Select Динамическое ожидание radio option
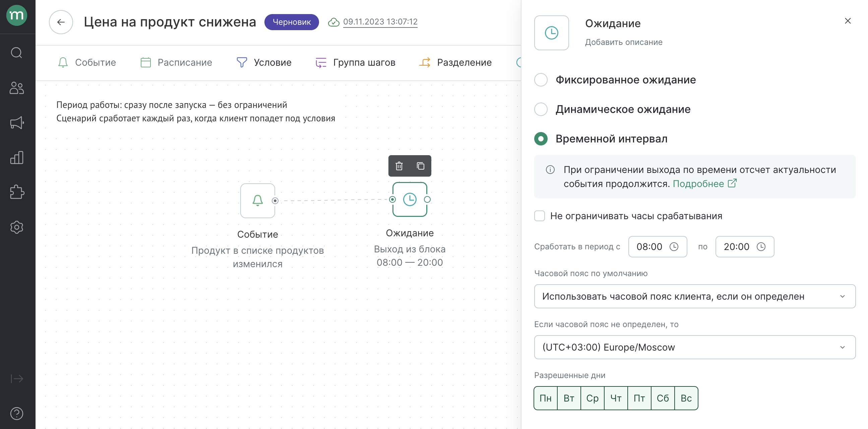868x429 pixels. (541, 110)
